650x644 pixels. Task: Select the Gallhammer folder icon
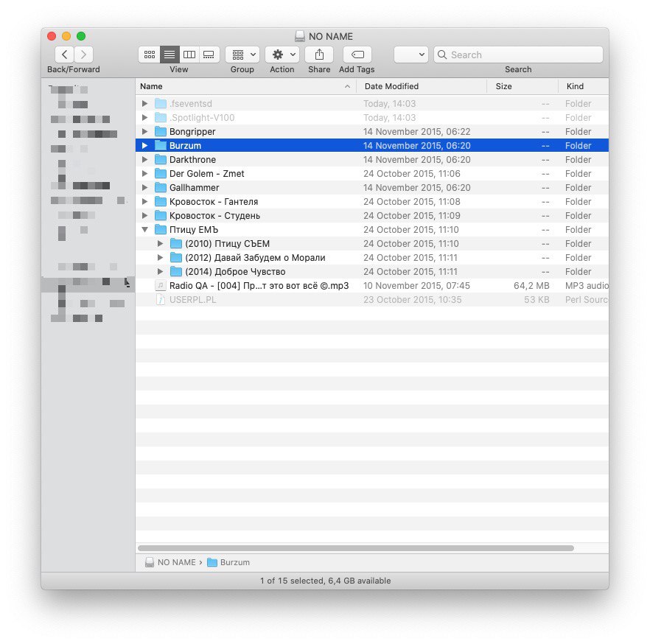coord(161,188)
